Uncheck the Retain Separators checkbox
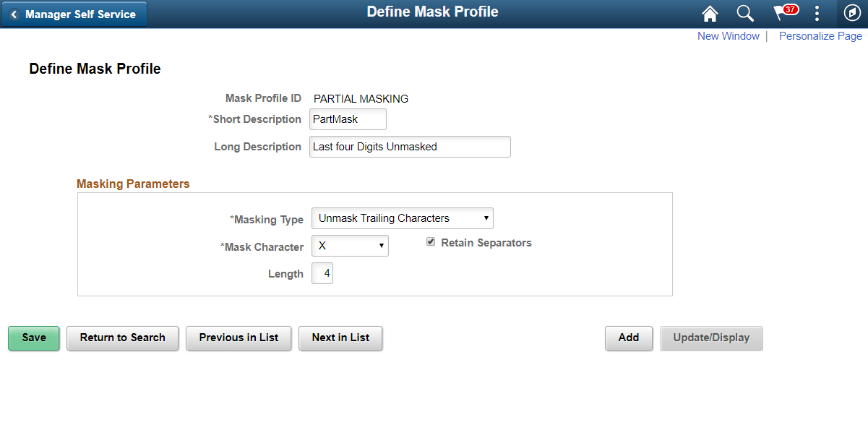The width and height of the screenshot is (868, 438). [431, 242]
